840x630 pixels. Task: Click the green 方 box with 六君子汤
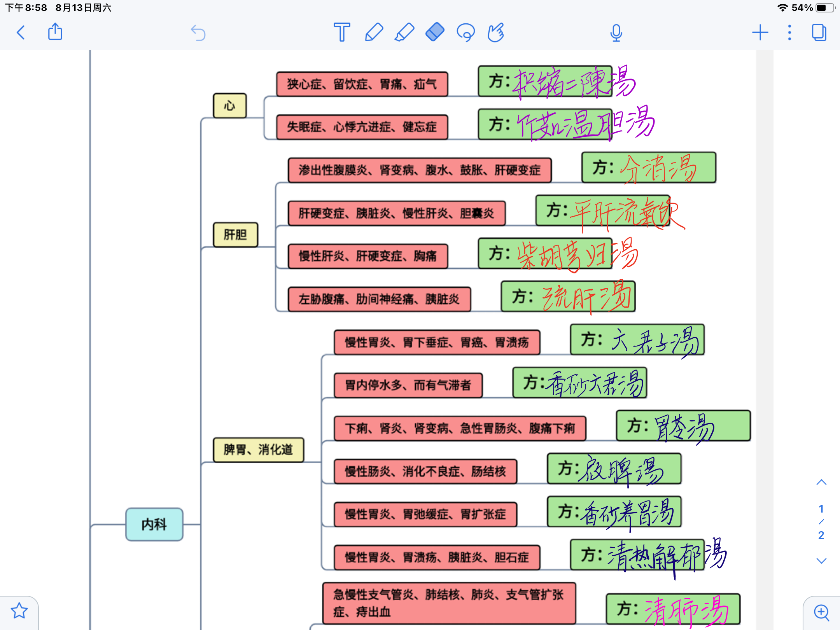pos(637,339)
